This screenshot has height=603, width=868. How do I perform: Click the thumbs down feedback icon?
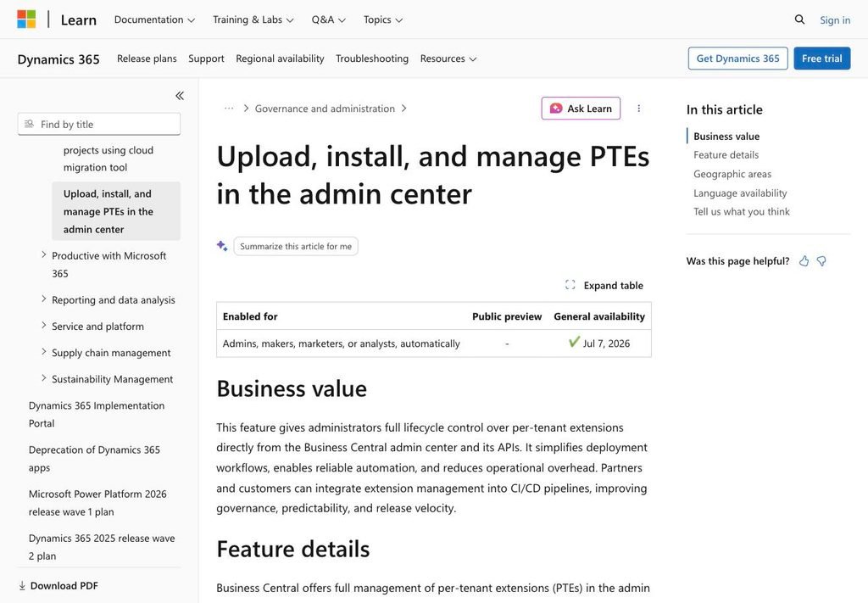coord(821,261)
